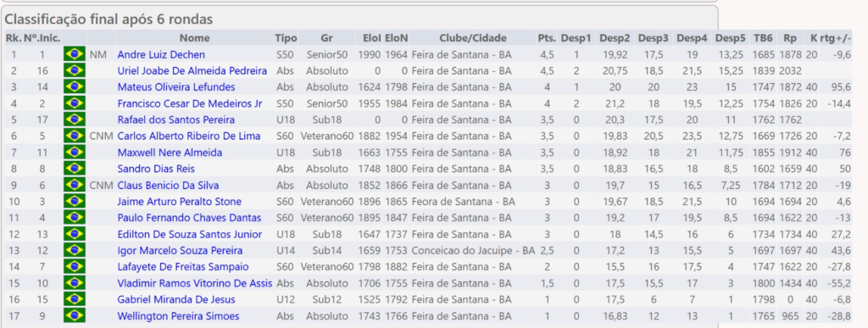This screenshot has height=328, width=868.
Task: Open Edilton De Souza Santos Junior link
Action: (x=190, y=235)
